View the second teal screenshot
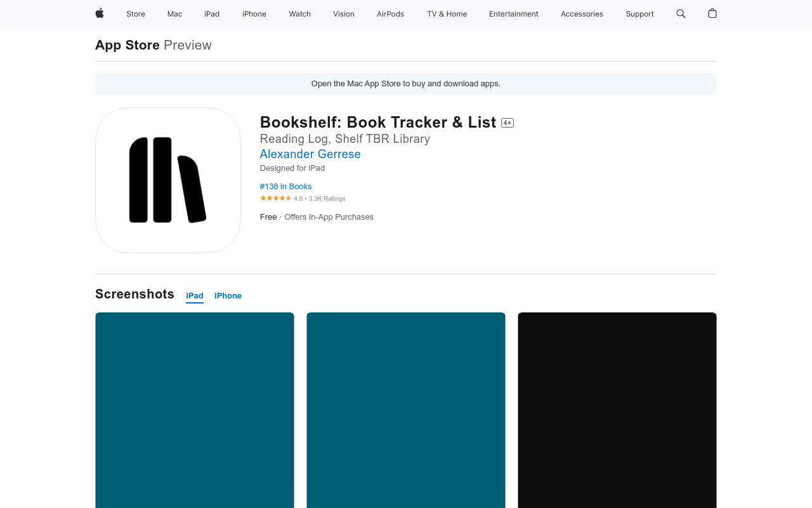Screen dimensions: 812x508 (406, 410)
